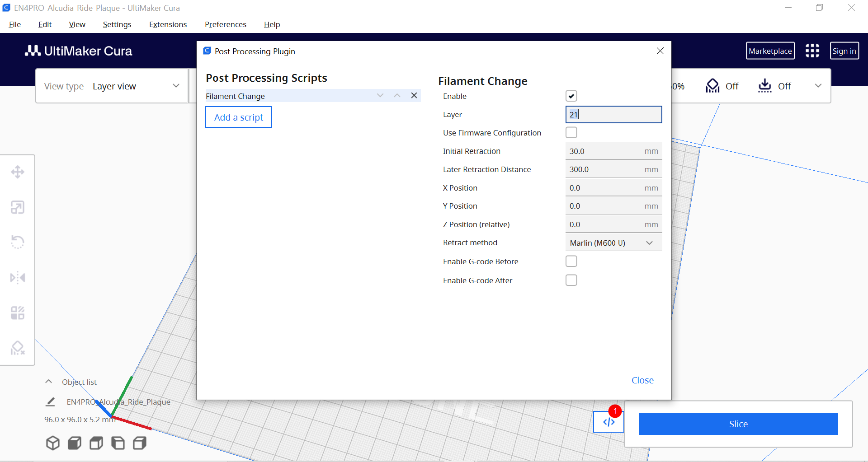The height and width of the screenshot is (462, 868).
Task: Click the Layer number input field
Action: 613,114
